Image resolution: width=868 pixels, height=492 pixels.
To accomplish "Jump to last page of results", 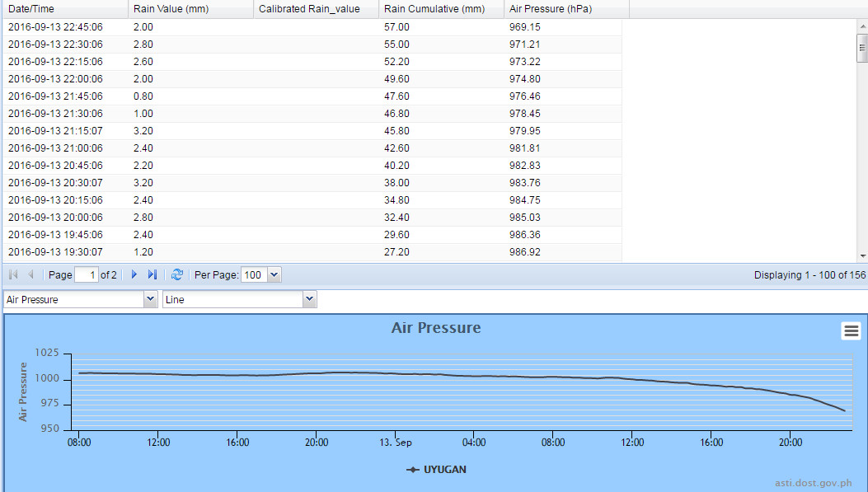I will click(152, 274).
